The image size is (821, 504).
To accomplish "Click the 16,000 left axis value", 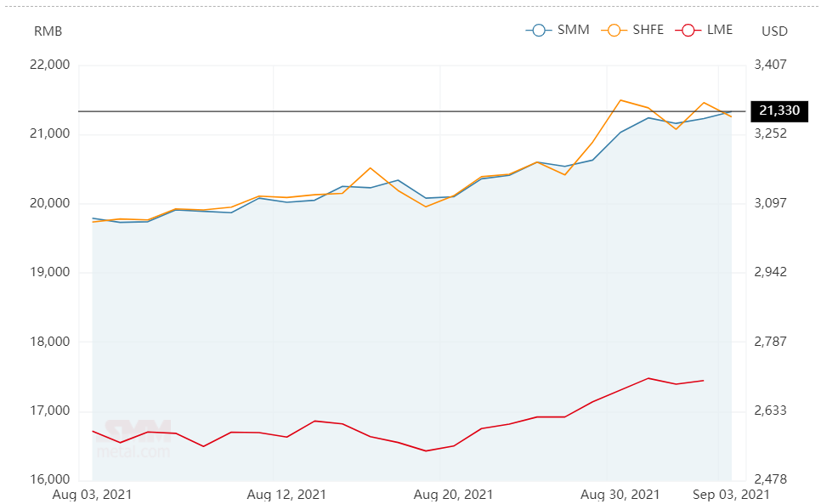I will coord(50,479).
